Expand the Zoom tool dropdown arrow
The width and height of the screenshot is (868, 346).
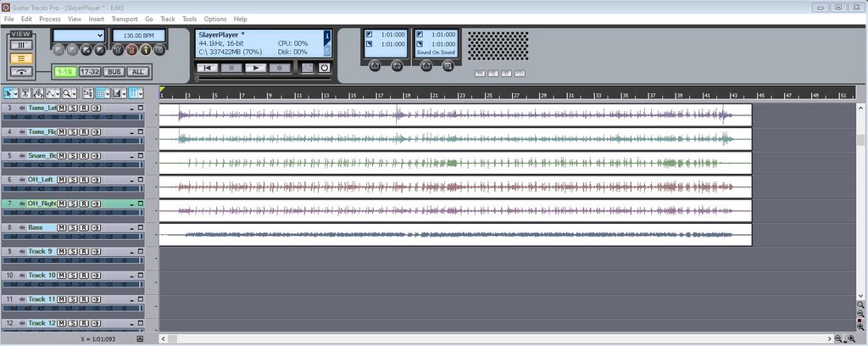[75, 93]
